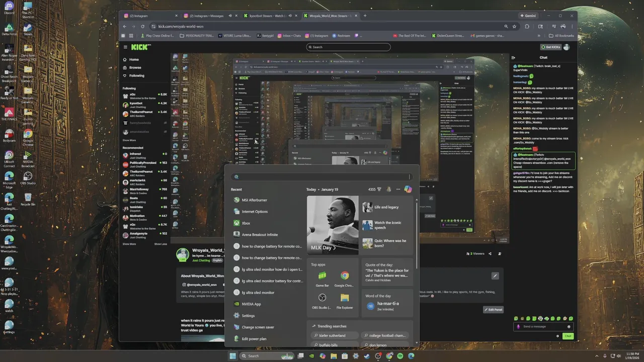Image resolution: width=644 pixels, height=362 pixels.
Task: Open emote picker in message box
Action: 569,326
